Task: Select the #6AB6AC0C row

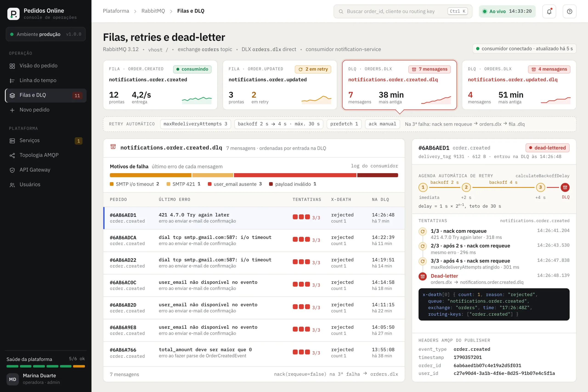Action: pyautogui.click(x=254, y=285)
